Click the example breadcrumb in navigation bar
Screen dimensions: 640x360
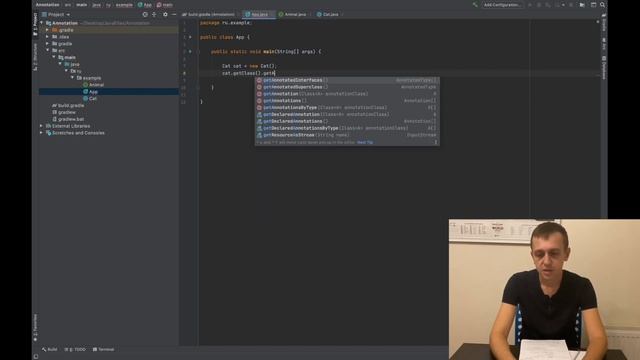pos(124,5)
